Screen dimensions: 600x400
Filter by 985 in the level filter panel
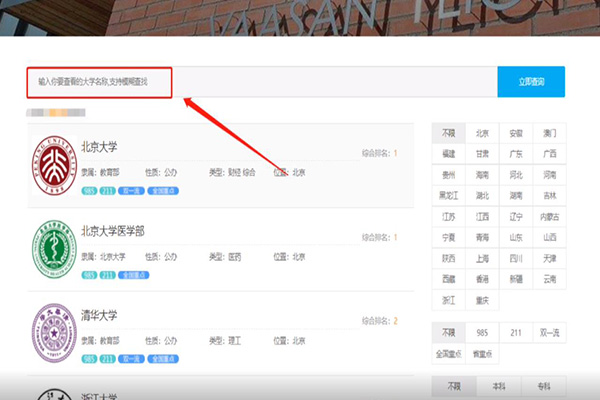click(482, 333)
